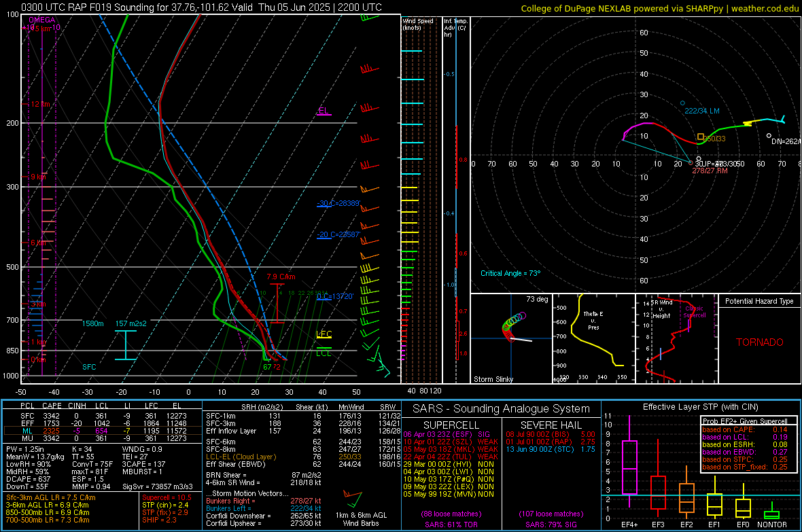This screenshot has height=532, width=802.
Task: Click the SARS: 61% TOR result
Action: 451,525
